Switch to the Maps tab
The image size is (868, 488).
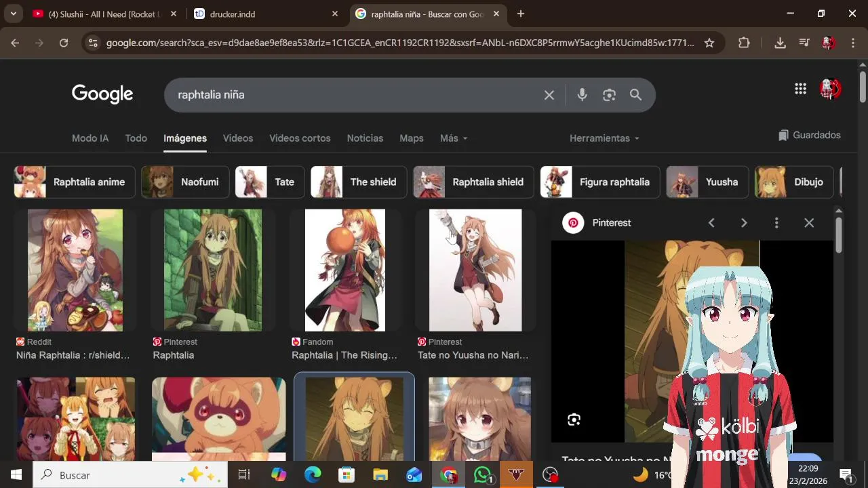[412, 138]
